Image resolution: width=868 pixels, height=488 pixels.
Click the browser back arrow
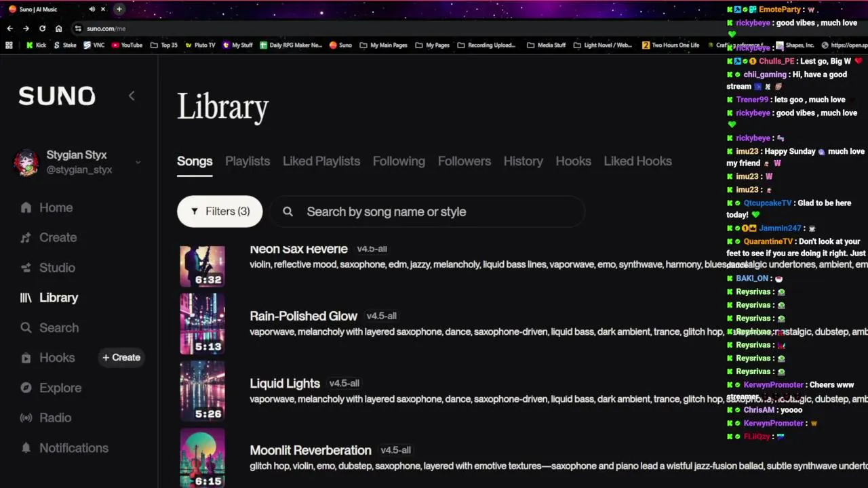(x=9, y=28)
